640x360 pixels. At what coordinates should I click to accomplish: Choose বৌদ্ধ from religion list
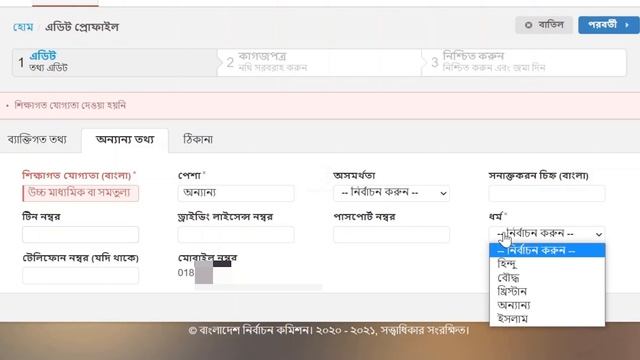(x=547, y=278)
